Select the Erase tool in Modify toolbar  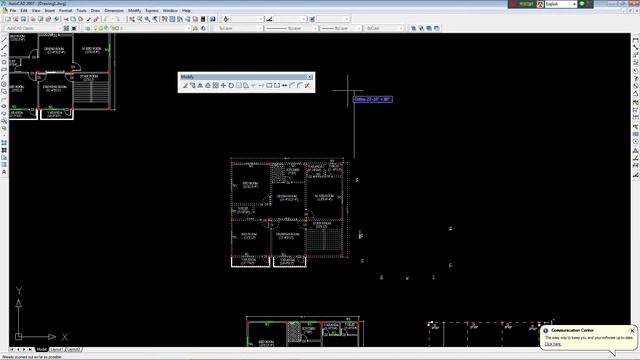(x=185, y=85)
